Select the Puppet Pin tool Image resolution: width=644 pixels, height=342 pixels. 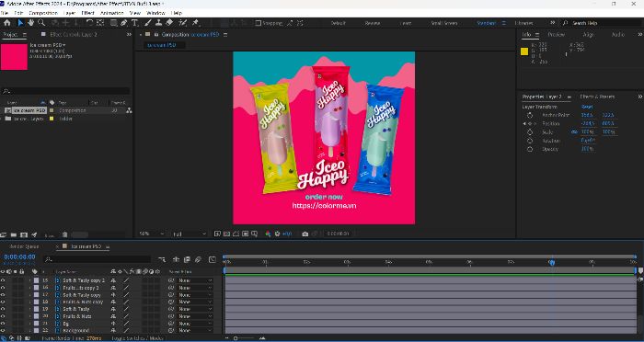tap(195, 23)
